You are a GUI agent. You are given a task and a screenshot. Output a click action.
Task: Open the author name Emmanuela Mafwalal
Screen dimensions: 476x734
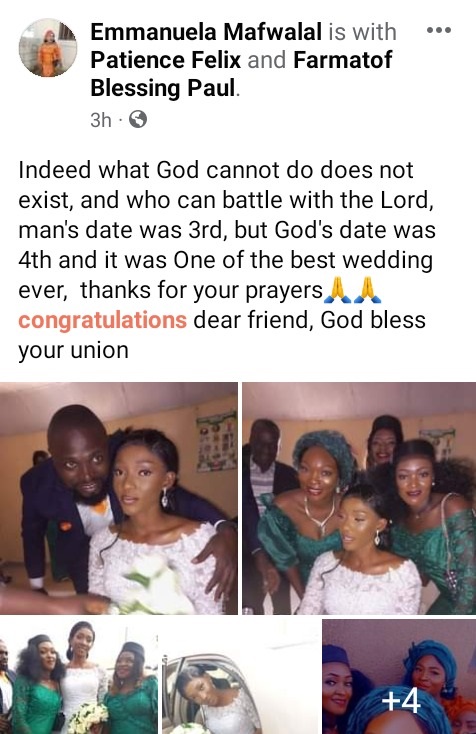(x=206, y=32)
